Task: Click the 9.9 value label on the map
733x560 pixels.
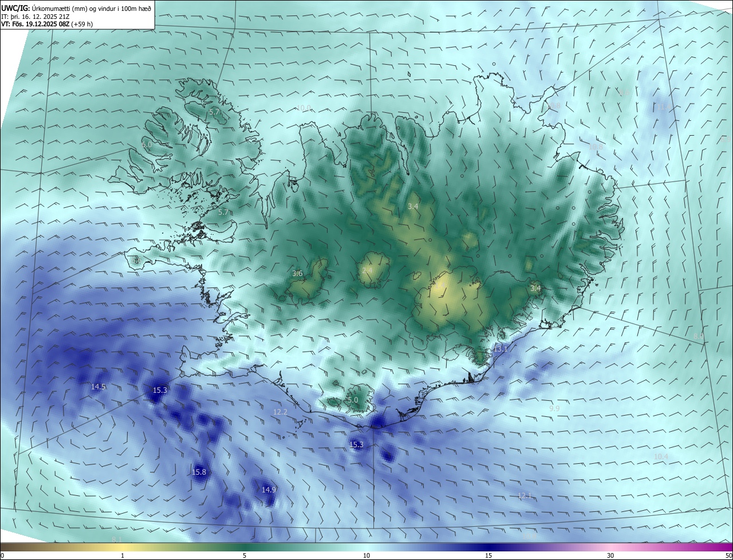Action: click(x=554, y=408)
